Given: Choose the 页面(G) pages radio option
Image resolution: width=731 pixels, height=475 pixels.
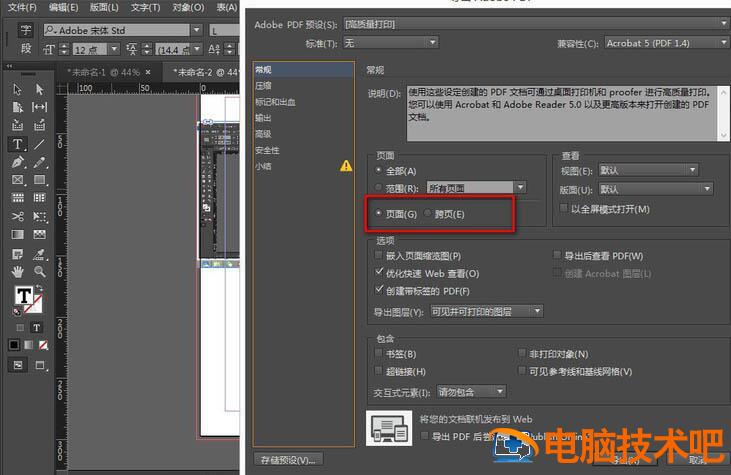Looking at the screenshot, I should (x=379, y=213).
